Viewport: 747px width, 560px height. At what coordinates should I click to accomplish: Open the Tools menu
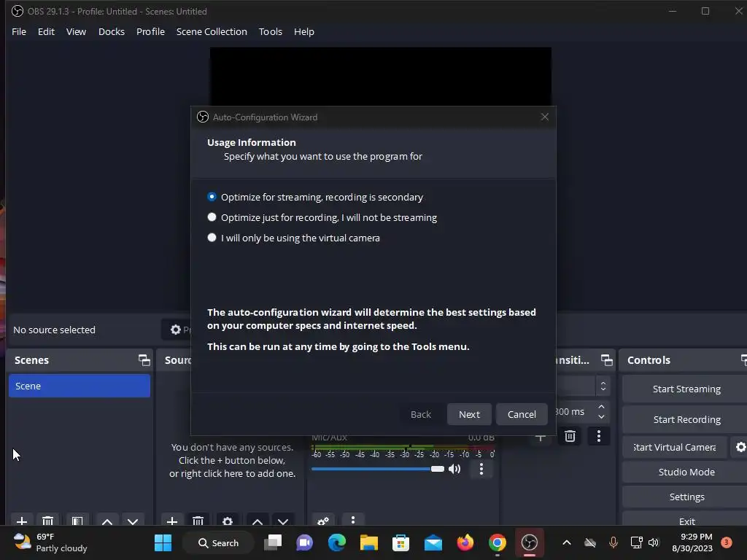point(270,31)
